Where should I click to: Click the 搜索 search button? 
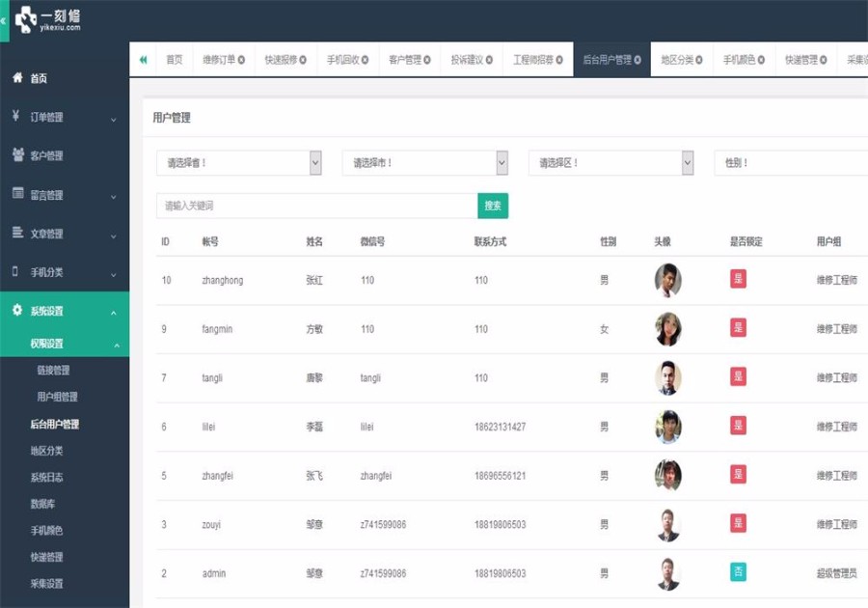494,206
